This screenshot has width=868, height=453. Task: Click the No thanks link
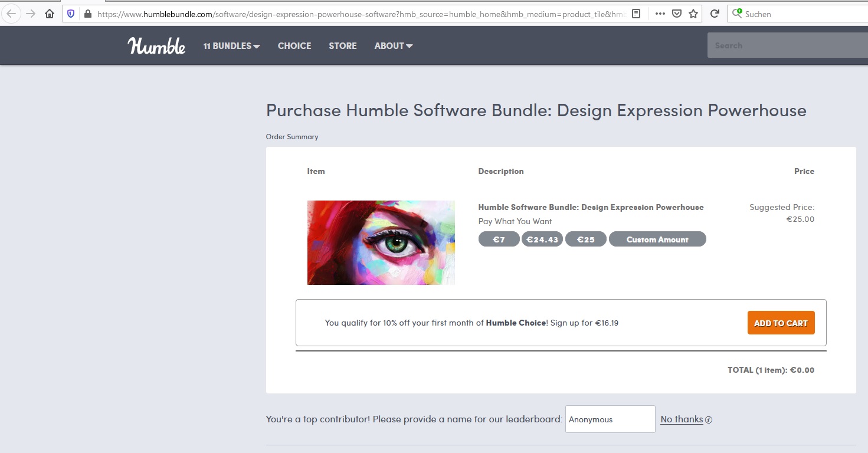682,419
